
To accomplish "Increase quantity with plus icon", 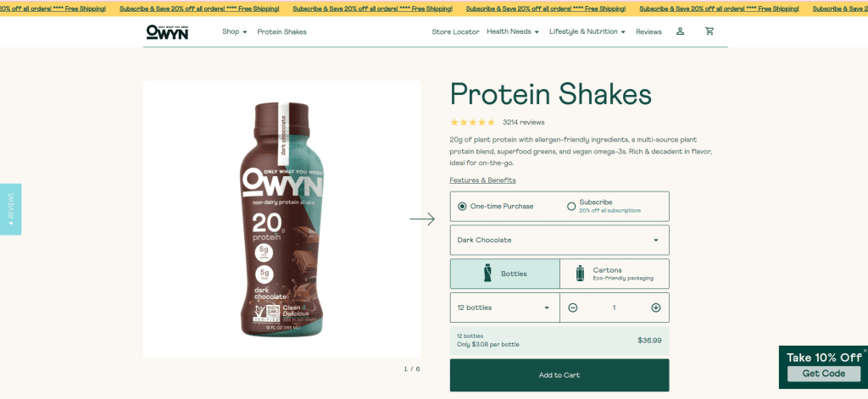I will 656,308.
